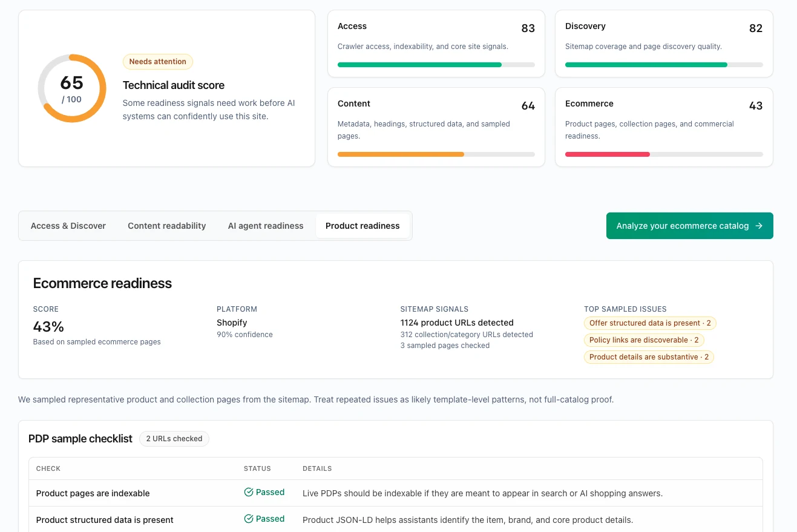
Task: Click the Sitemap Signals label
Action: [x=435, y=309]
